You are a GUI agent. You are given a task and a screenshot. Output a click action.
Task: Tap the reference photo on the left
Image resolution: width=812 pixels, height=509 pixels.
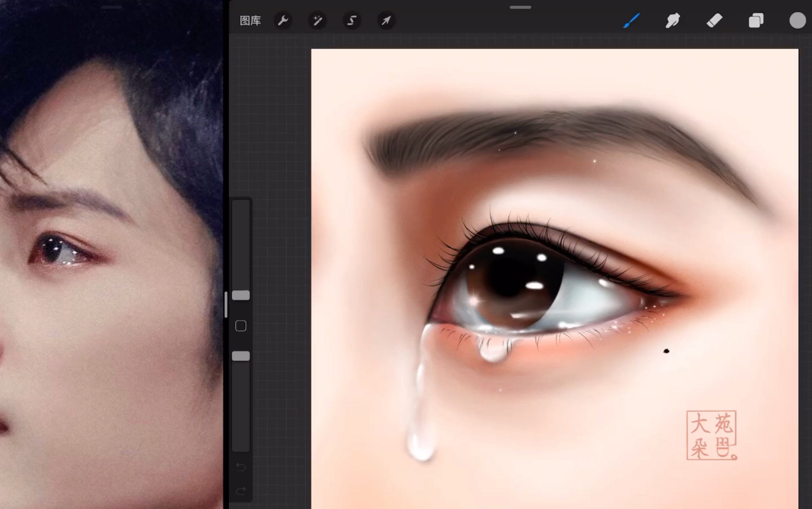(106, 247)
